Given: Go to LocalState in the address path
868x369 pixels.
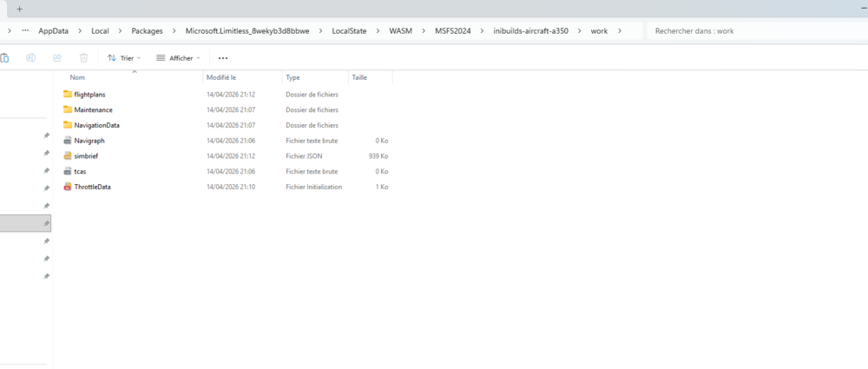Looking at the screenshot, I should (x=349, y=31).
